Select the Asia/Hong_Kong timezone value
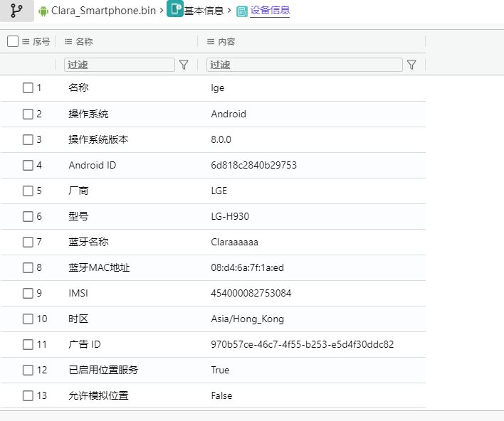Viewport: 504px width, 421px height. click(248, 319)
